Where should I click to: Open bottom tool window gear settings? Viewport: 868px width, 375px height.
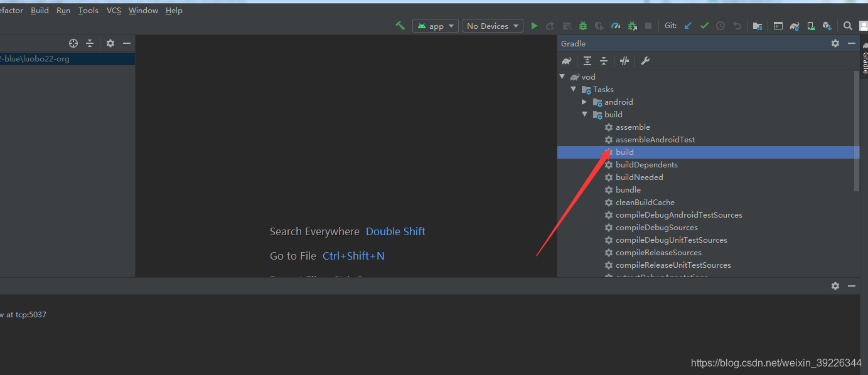[835, 285]
